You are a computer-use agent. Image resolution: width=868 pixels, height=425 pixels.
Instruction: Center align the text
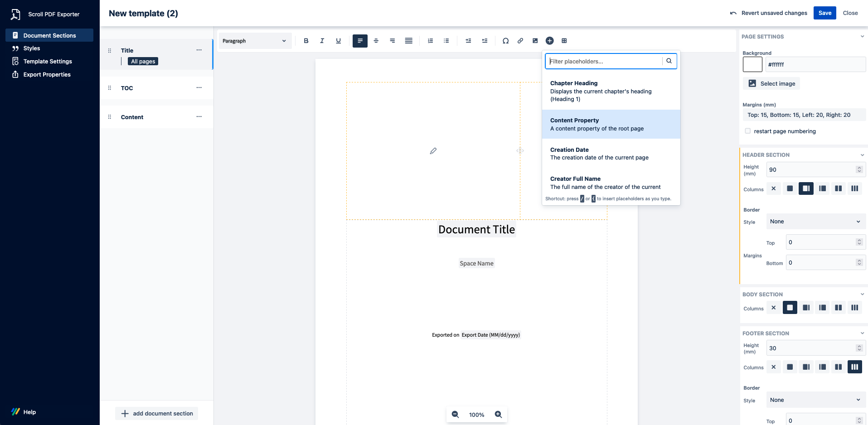point(376,41)
